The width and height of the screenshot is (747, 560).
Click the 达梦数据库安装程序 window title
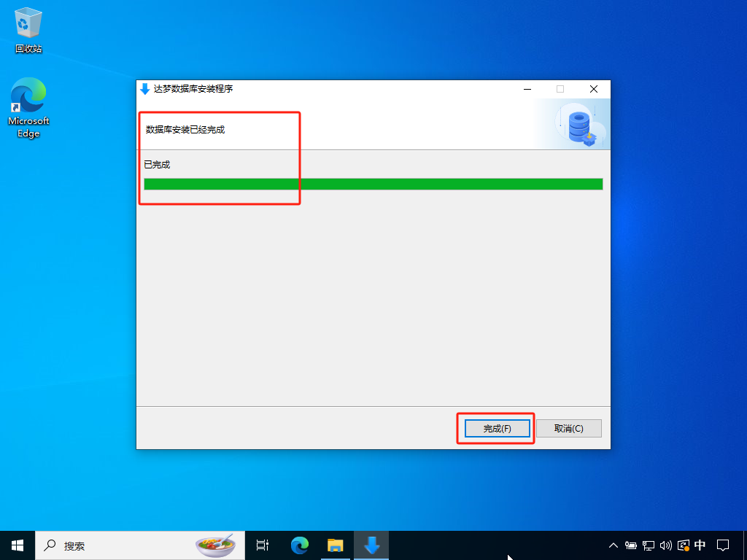[x=193, y=89]
